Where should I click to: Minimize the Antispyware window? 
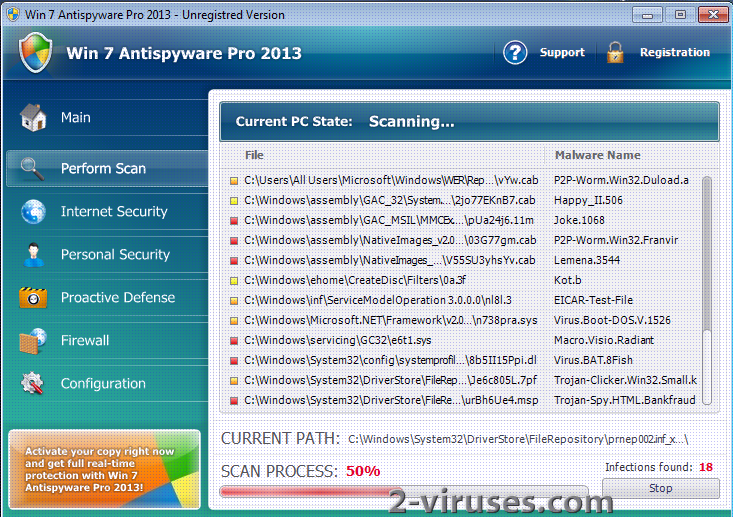pos(647,15)
